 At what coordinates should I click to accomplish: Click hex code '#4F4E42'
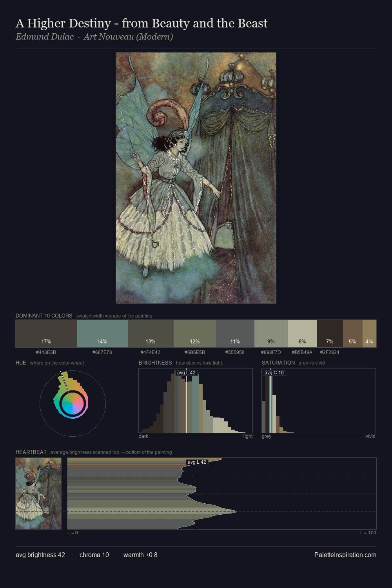(151, 352)
